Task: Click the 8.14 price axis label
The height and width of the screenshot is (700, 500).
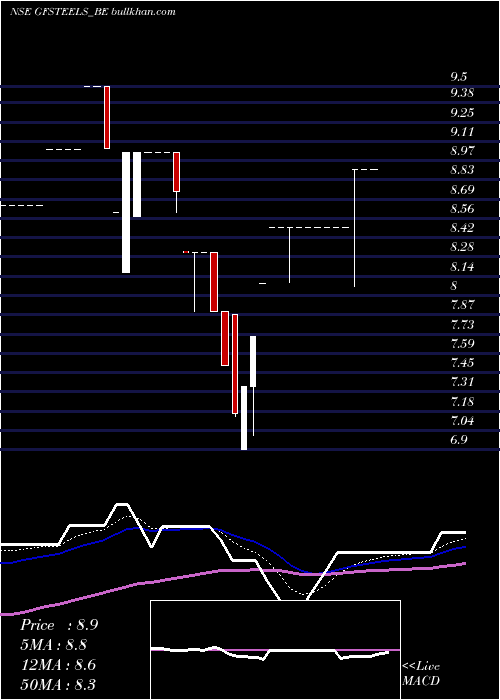Action: [462, 267]
